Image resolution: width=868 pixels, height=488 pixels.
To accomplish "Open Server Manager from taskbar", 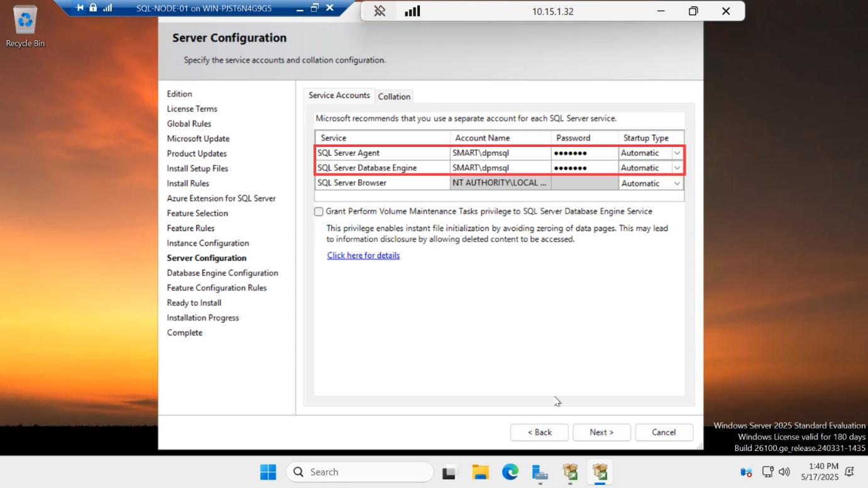I will (540, 472).
